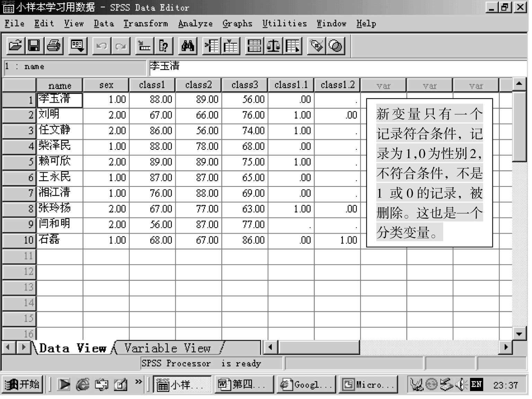Select the Data View tab
Image resolution: width=532 pixels, height=399 pixels.
(72, 348)
